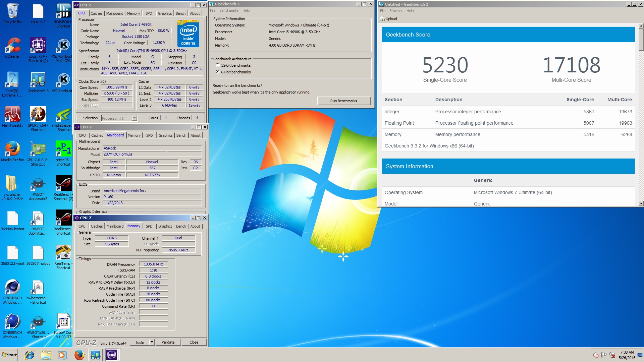
Task: Click scrollbar up arrow in Geekbench results
Action: pyautogui.click(x=641, y=26)
